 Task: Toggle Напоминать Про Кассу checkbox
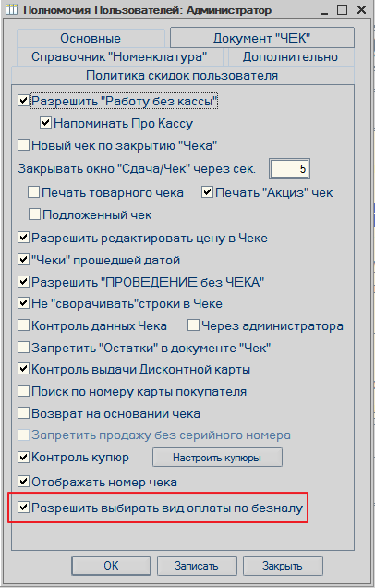click(x=45, y=123)
